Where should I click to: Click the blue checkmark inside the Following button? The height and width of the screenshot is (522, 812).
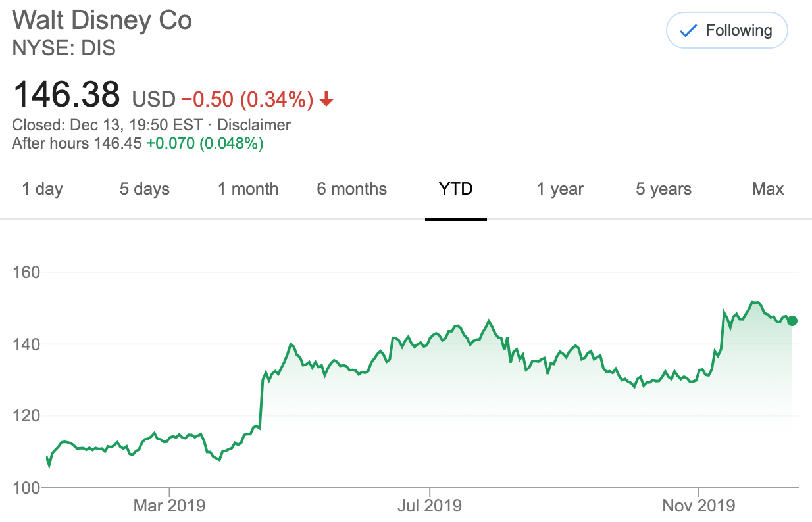[x=688, y=31]
